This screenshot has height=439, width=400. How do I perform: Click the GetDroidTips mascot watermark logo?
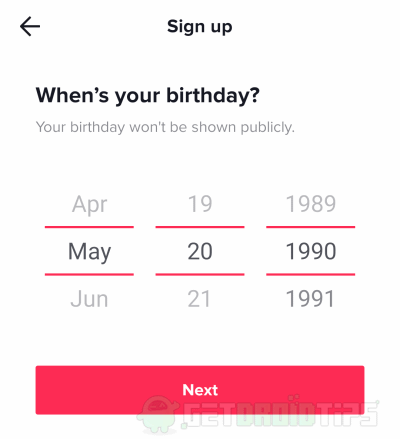(x=157, y=415)
